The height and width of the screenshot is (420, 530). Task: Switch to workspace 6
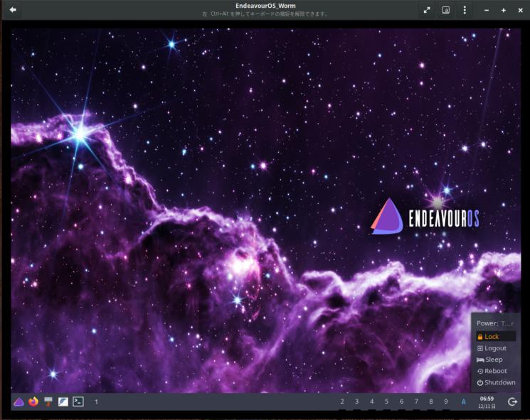point(401,402)
